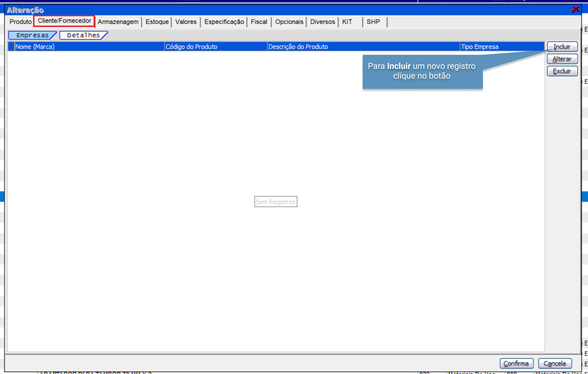Click the Nome (Marca) column header

click(x=89, y=47)
